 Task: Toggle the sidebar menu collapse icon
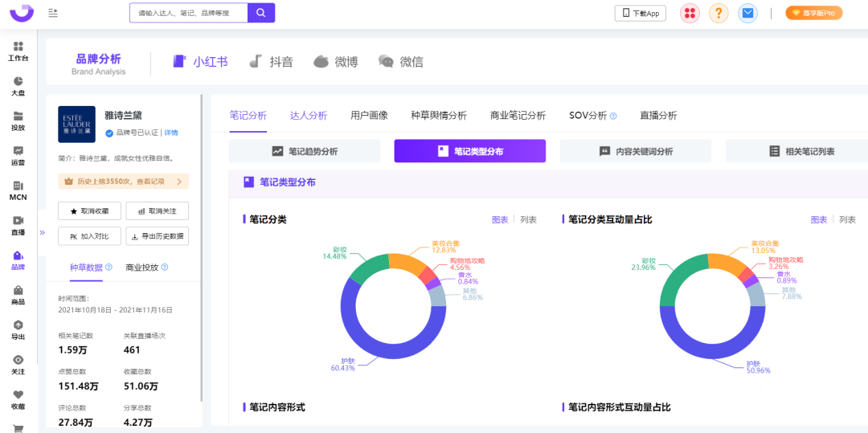[53, 13]
